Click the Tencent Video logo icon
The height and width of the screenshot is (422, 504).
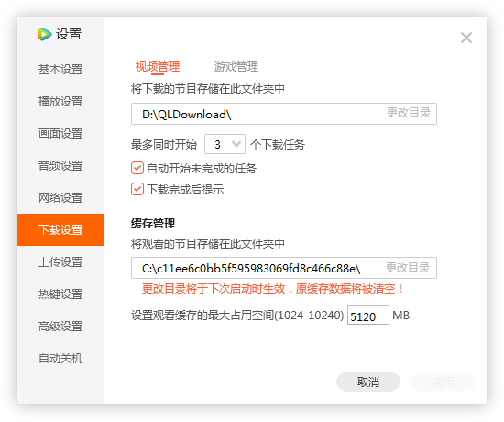pyautogui.click(x=44, y=34)
